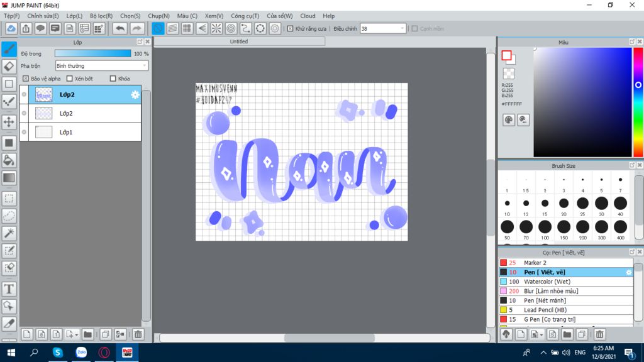Select the rectangular selection tool
The image size is (644, 362).
pyautogui.click(x=9, y=199)
